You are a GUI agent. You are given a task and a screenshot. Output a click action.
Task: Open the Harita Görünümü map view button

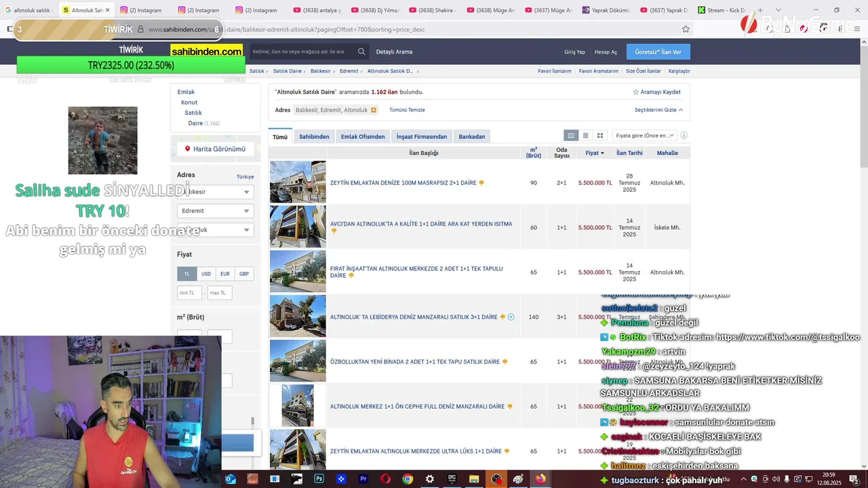pos(216,149)
